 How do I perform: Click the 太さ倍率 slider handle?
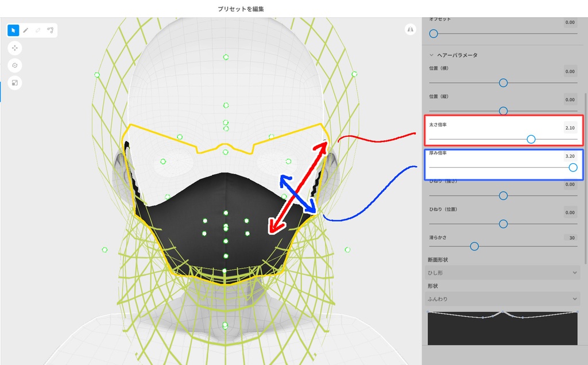pyautogui.click(x=531, y=139)
